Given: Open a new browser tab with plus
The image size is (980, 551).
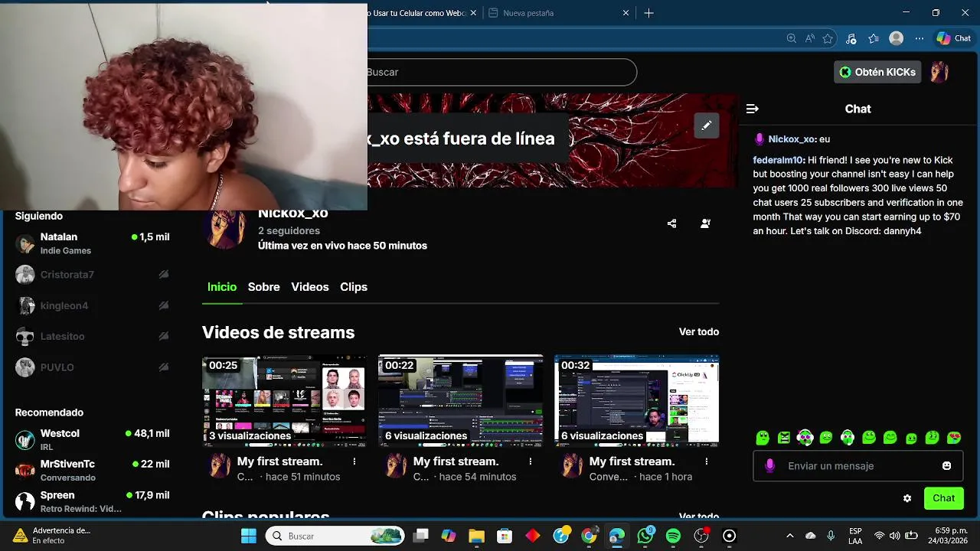Looking at the screenshot, I should (x=648, y=13).
